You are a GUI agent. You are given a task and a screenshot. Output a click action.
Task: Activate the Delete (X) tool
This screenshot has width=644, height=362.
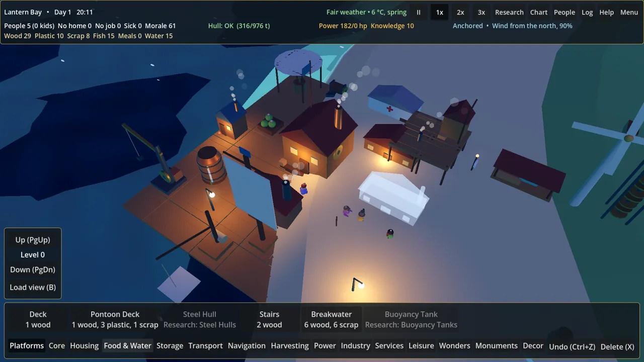tap(617, 346)
